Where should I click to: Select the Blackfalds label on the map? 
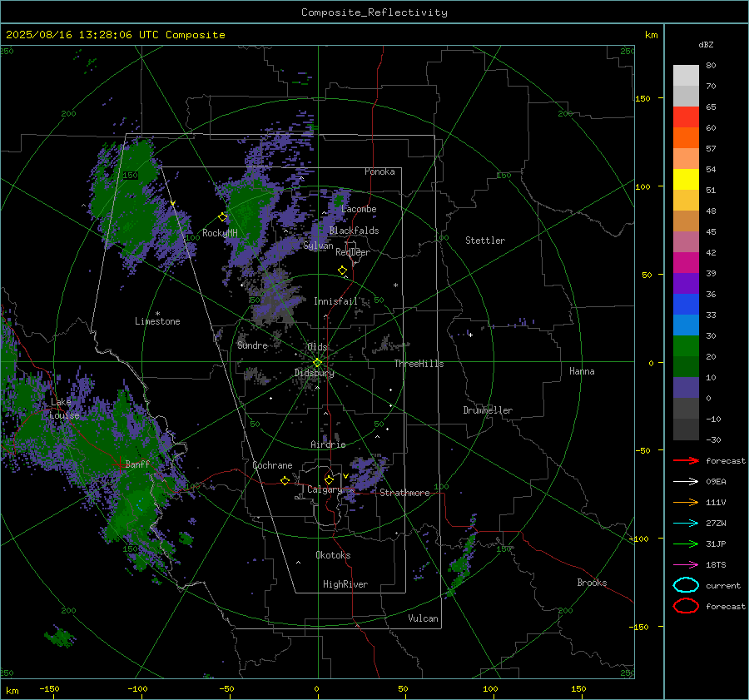pyautogui.click(x=354, y=231)
